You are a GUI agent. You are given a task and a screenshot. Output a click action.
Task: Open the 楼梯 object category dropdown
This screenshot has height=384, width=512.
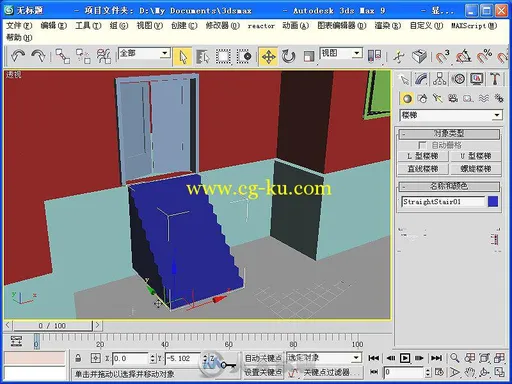point(451,116)
